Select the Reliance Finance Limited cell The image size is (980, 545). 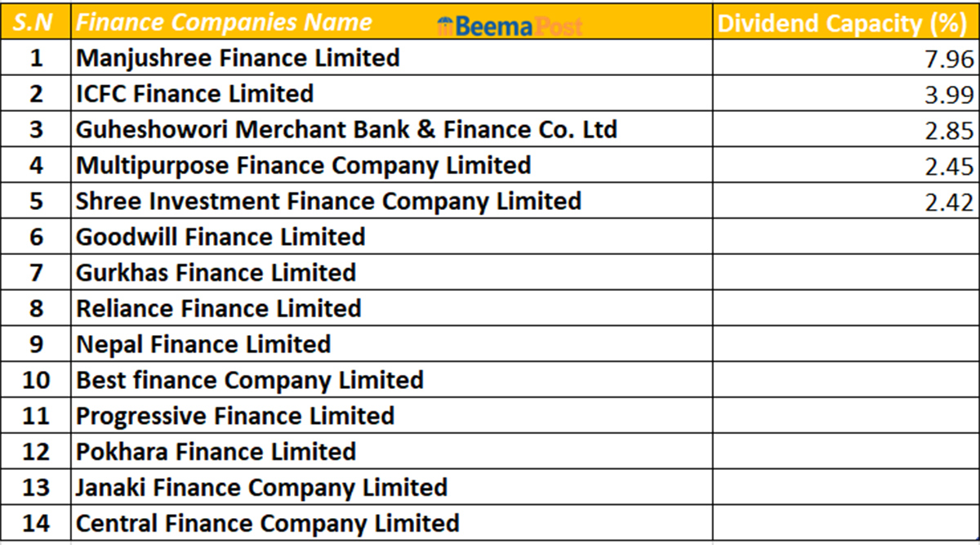(218, 309)
